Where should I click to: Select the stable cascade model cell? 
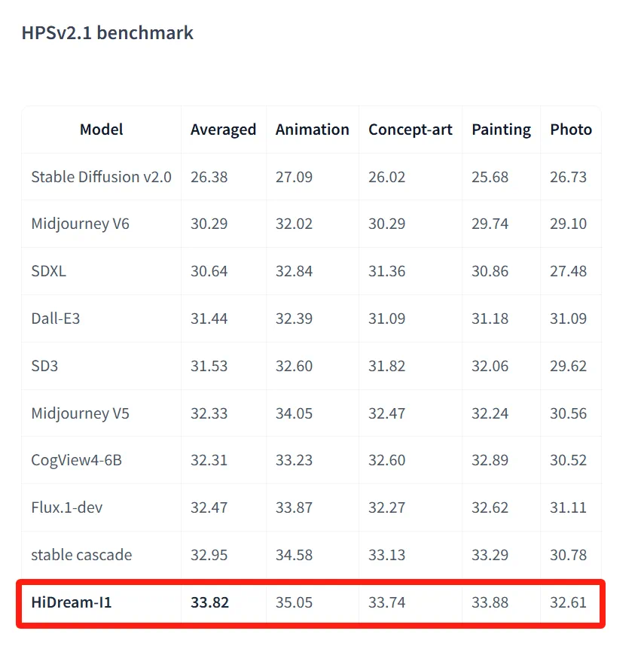pyautogui.click(x=81, y=555)
